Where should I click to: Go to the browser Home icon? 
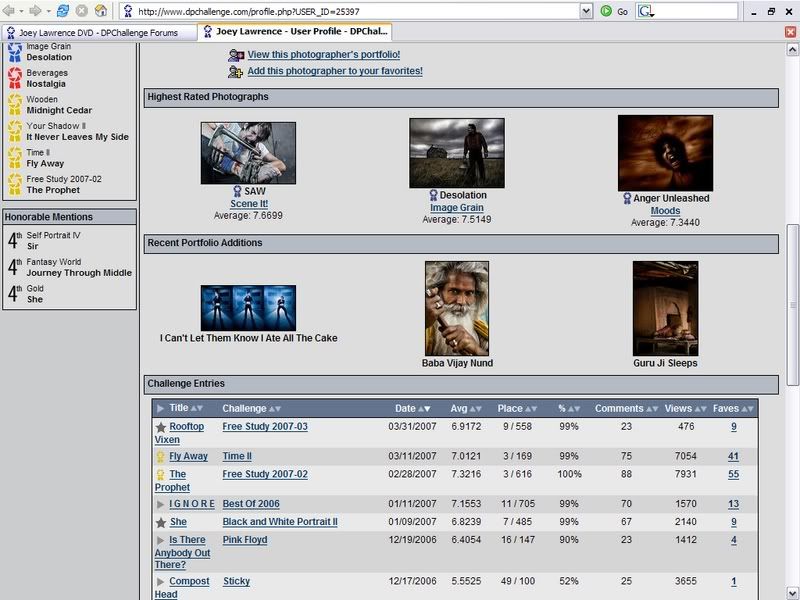(x=101, y=11)
